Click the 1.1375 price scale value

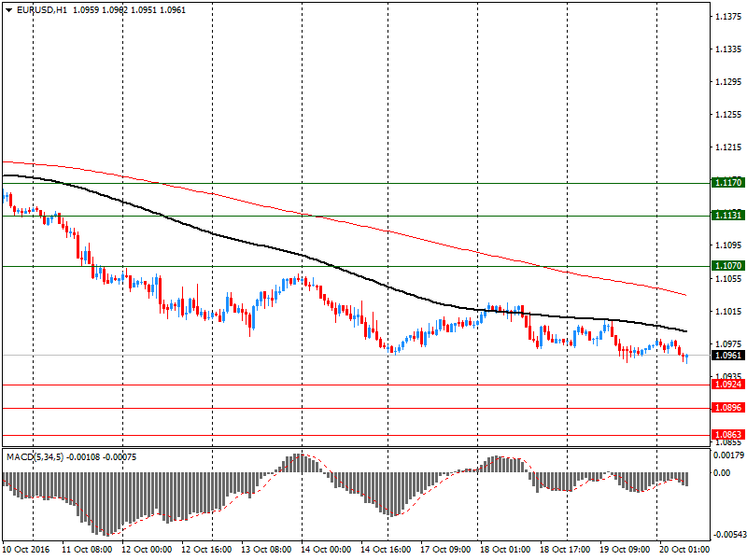[x=728, y=17]
